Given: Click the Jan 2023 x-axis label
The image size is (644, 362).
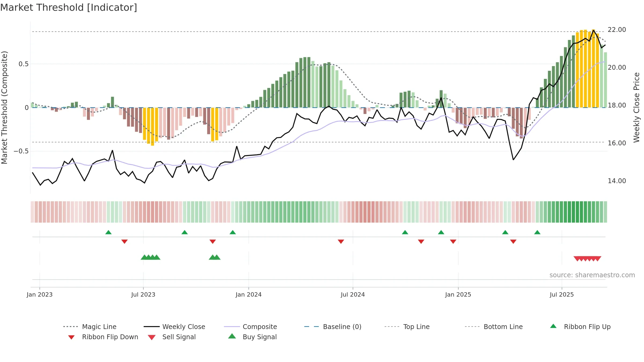Looking at the screenshot, I should (40, 294).
